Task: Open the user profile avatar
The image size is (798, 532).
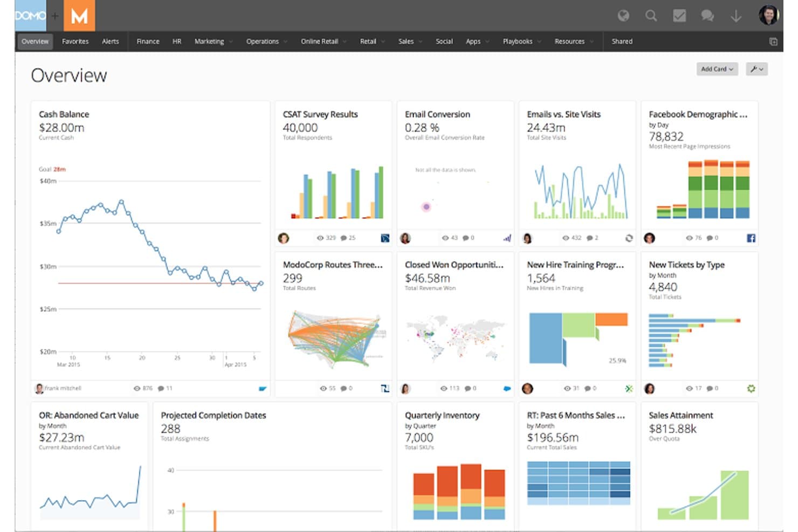Action: click(x=768, y=15)
